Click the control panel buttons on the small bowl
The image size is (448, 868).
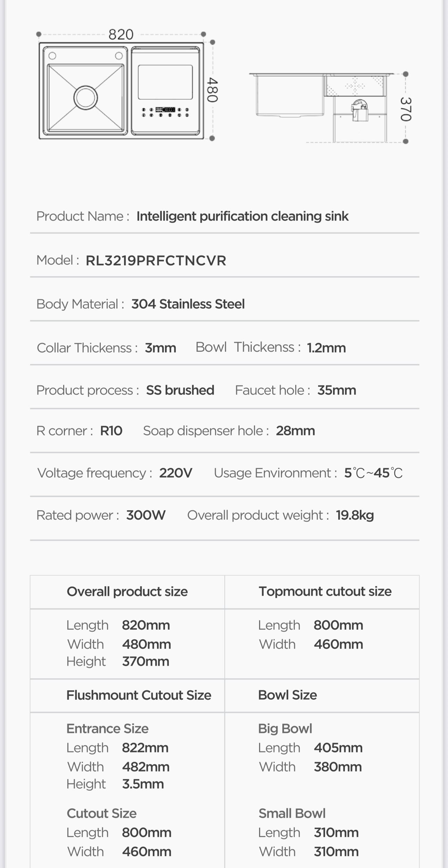(165, 112)
